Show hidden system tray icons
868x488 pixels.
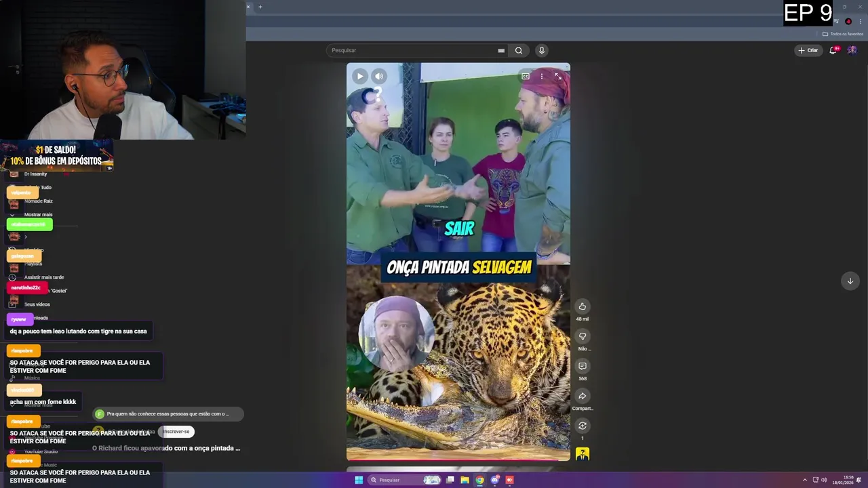[x=805, y=480]
